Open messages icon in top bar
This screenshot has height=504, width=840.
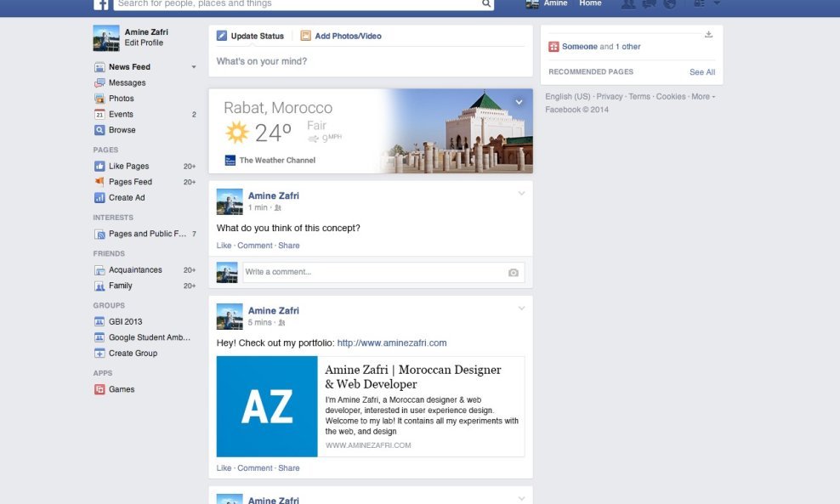650,3
